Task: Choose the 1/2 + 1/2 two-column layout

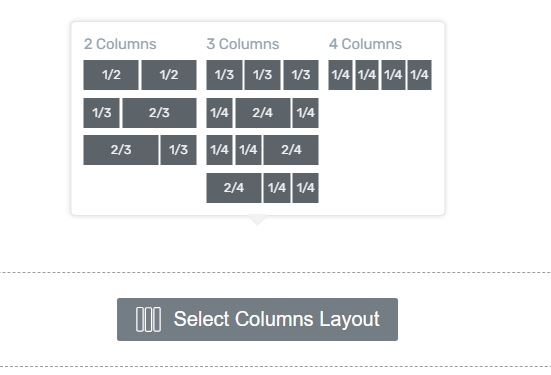Action: pyautogui.click(x=140, y=75)
